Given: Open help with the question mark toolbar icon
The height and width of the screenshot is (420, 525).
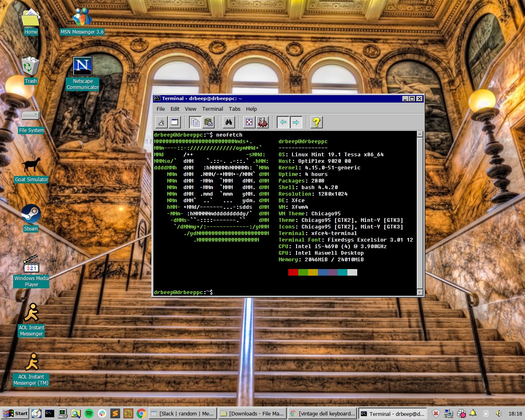Looking at the screenshot, I should click(x=316, y=122).
